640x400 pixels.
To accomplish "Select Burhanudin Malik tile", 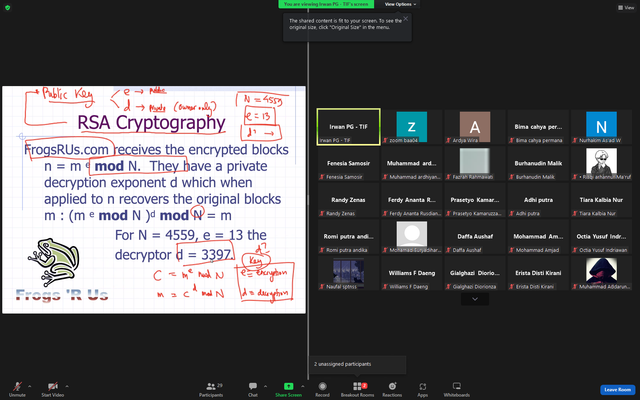I will [538, 163].
